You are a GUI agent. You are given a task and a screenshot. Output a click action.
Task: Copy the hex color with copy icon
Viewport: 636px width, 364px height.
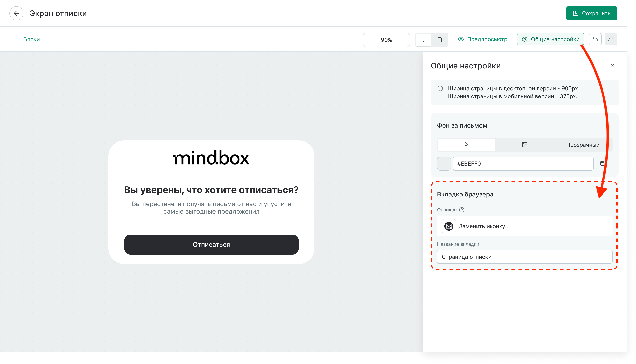tap(602, 163)
